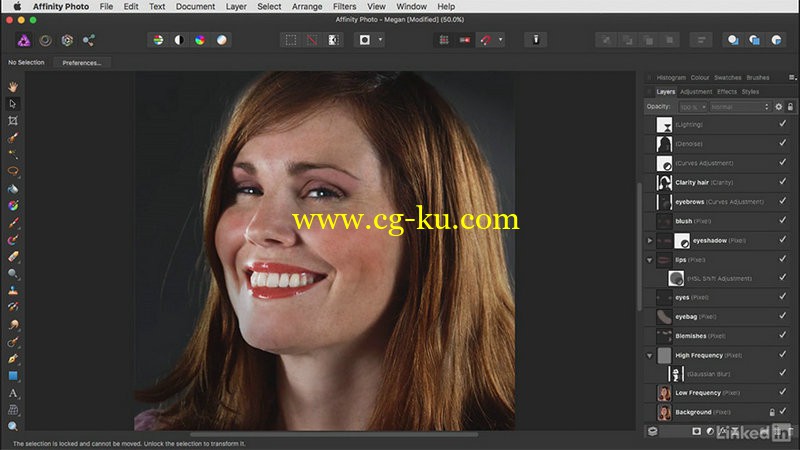This screenshot has height=450, width=800.
Task: Select the Erase Brush tool
Action: pyautogui.click(x=13, y=257)
